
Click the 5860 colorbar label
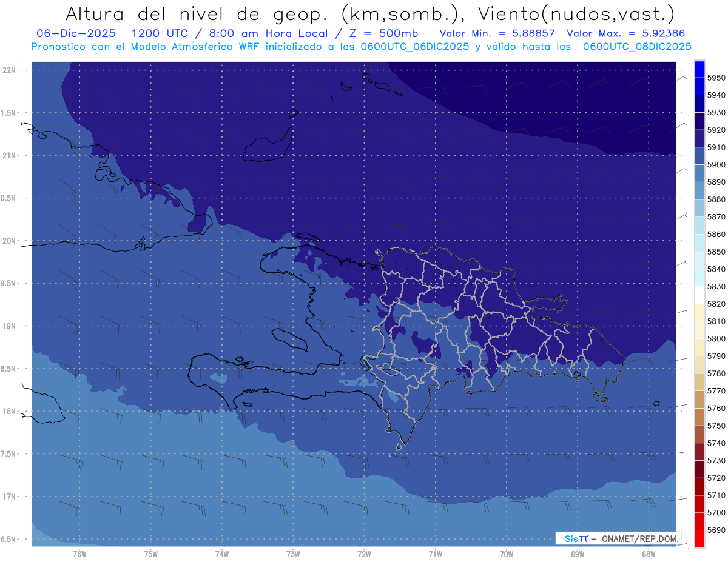point(716,234)
